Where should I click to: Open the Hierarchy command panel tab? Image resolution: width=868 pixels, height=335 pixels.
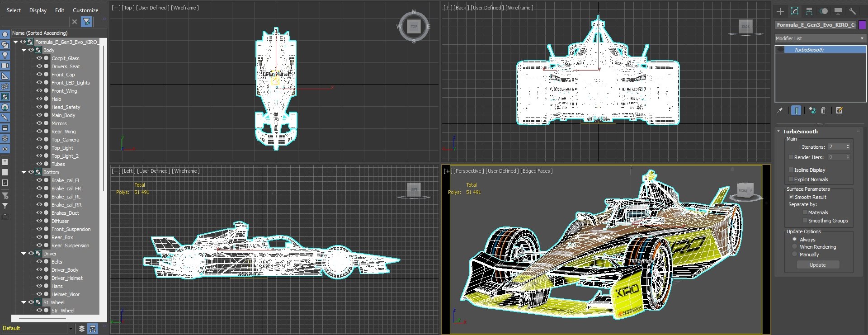pyautogui.click(x=809, y=11)
